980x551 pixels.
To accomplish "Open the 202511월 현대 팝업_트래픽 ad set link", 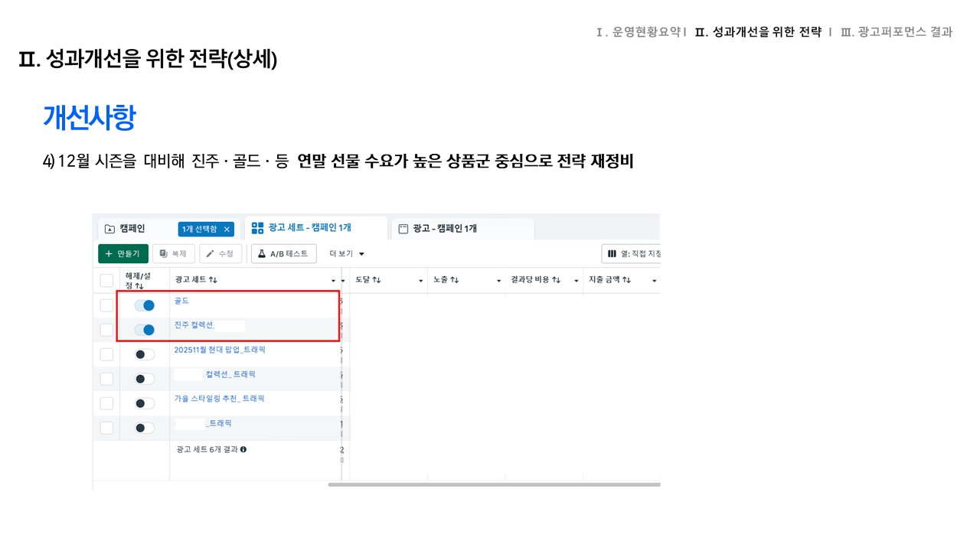I will 220,350.
